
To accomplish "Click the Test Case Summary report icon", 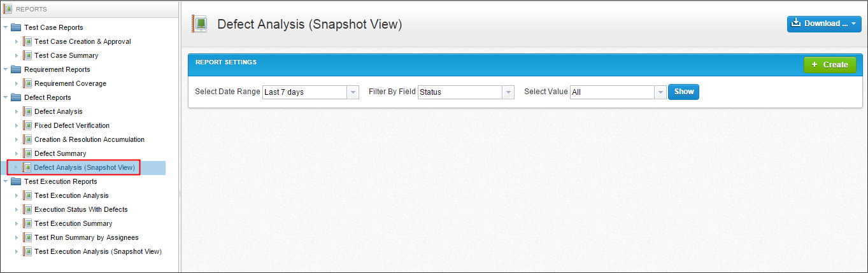I will tap(27, 55).
